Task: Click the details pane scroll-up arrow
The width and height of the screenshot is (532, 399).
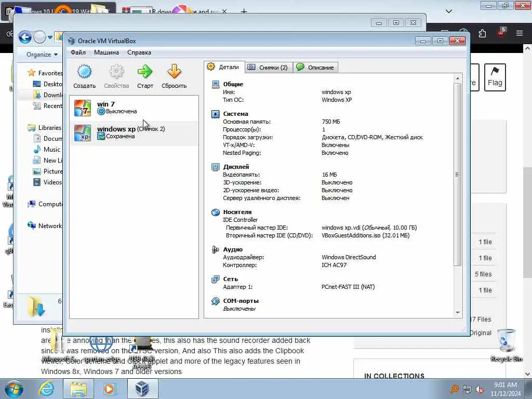Action: [x=458, y=79]
